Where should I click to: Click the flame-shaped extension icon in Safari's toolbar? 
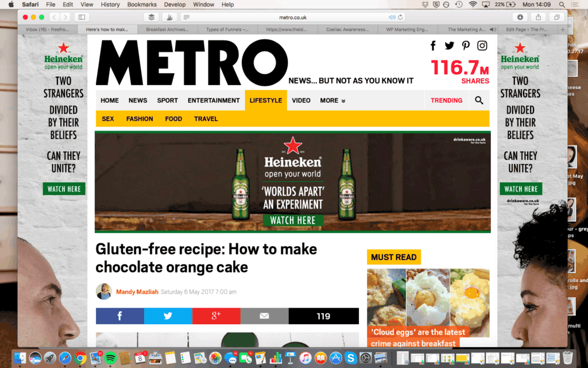[x=169, y=17]
